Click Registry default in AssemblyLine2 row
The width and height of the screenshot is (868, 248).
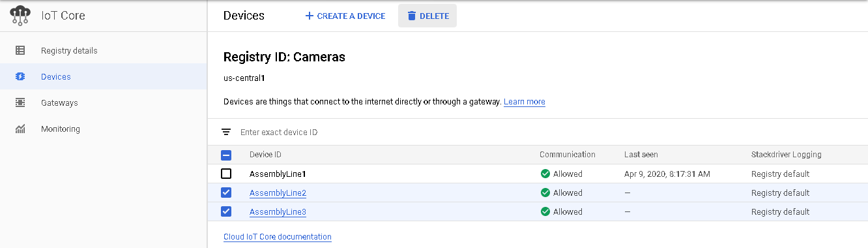pyautogui.click(x=781, y=193)
